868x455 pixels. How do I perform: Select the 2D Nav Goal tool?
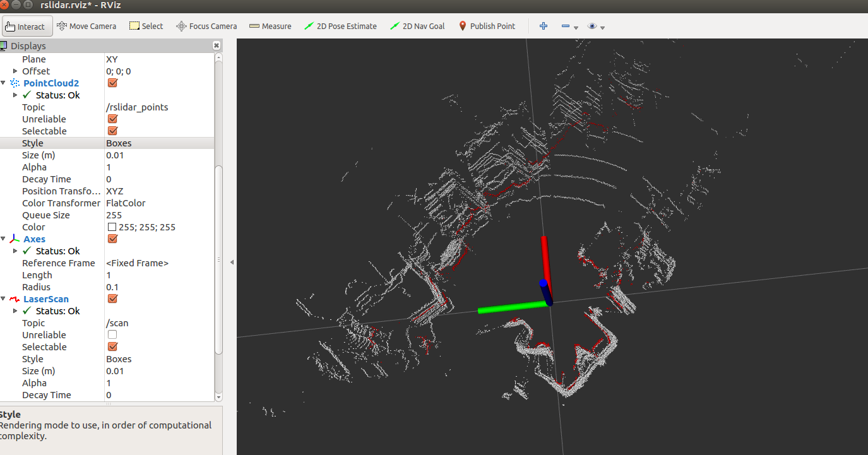click(x=417, y=26)
